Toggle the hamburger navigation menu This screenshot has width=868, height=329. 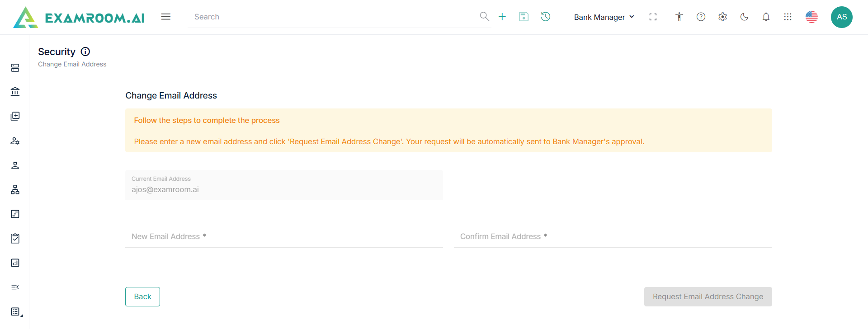[x=166, y=17]
